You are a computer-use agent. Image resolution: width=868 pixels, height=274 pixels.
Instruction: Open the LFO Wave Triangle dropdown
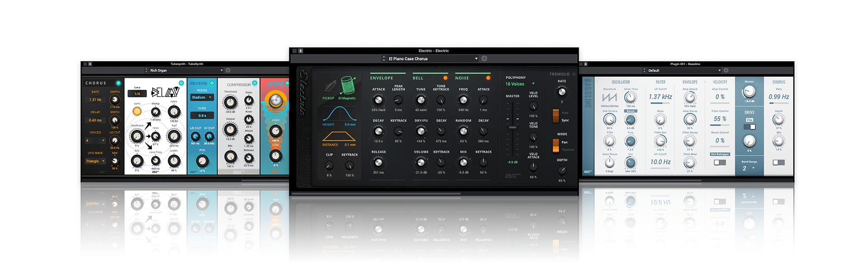pos(95,161)
